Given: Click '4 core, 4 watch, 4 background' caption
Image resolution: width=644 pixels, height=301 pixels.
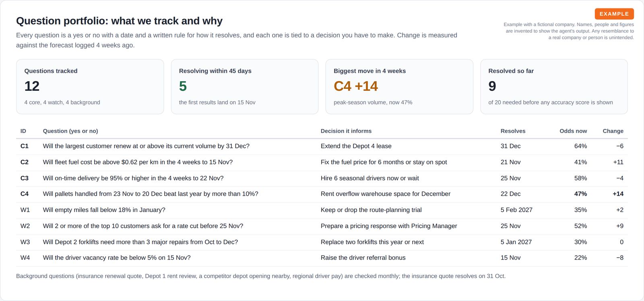Looking at the screenshot, I should 62,102.
